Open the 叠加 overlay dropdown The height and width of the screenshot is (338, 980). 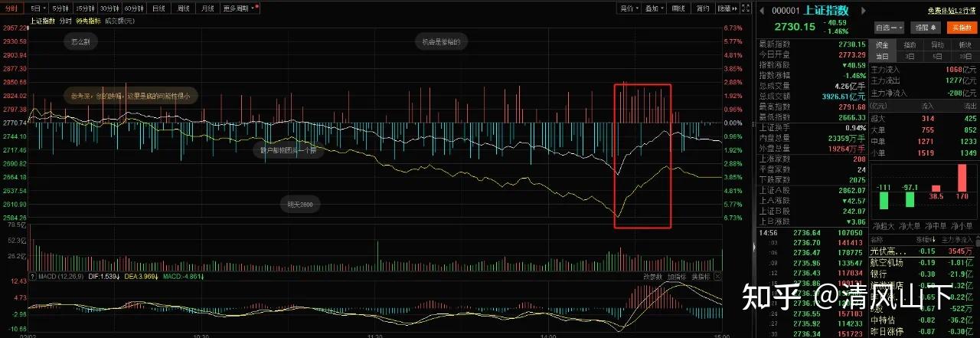pyautogui.click(x=653, y=8)
